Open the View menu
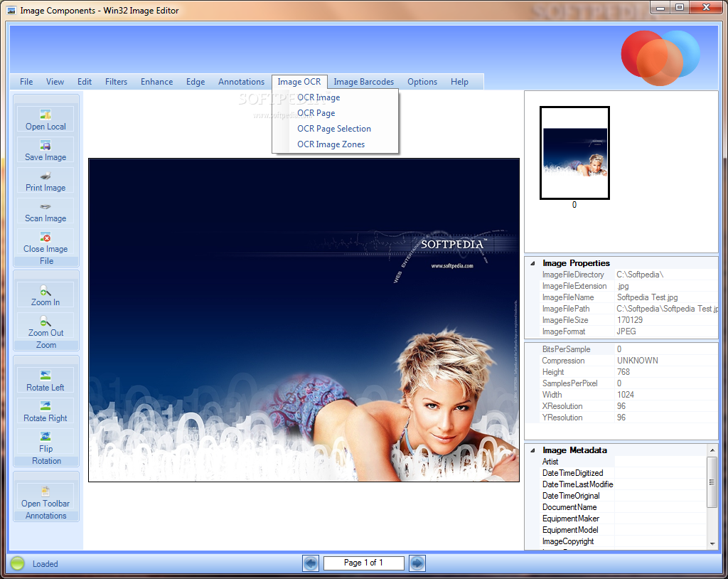The width and height of the screenshot is (728, 579). [x=55, y=82]
